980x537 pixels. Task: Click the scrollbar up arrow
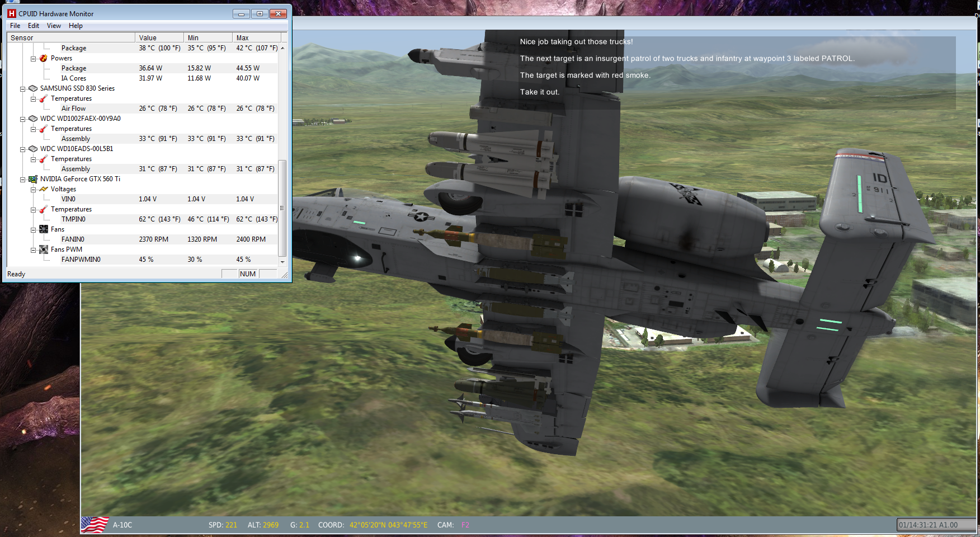[282, 48]
